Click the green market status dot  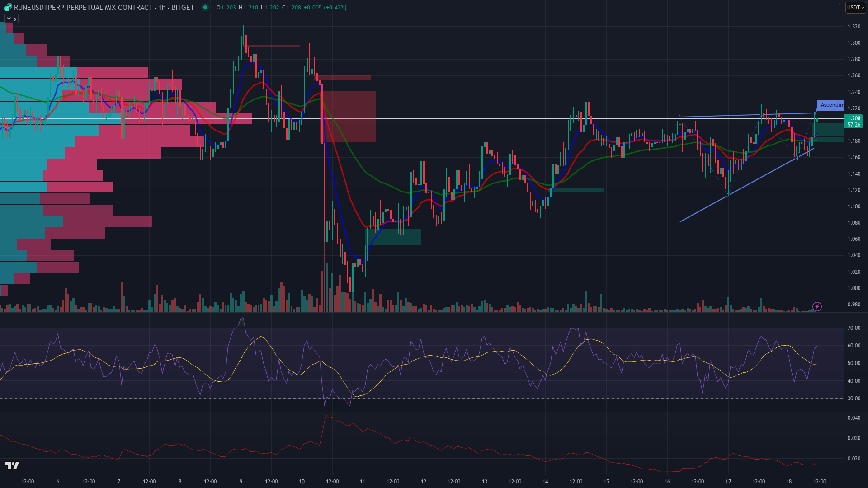point(205,7)
